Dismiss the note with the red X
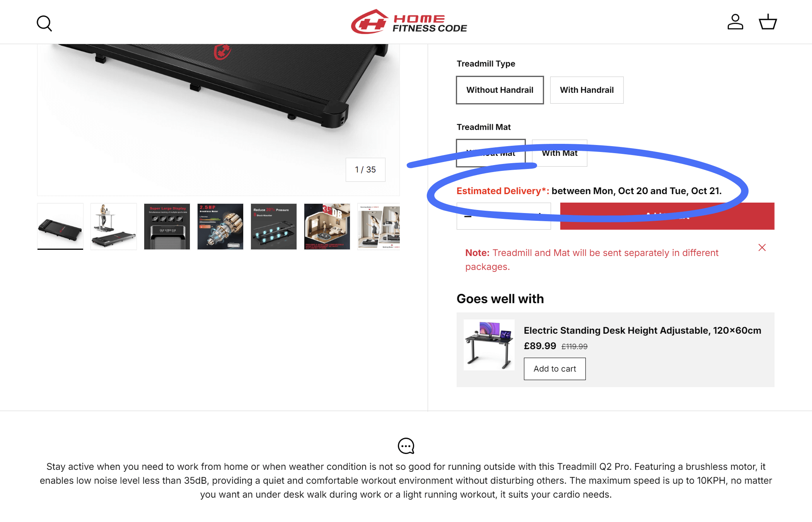This screenshot has width=812, height=522. coord(762,247)
